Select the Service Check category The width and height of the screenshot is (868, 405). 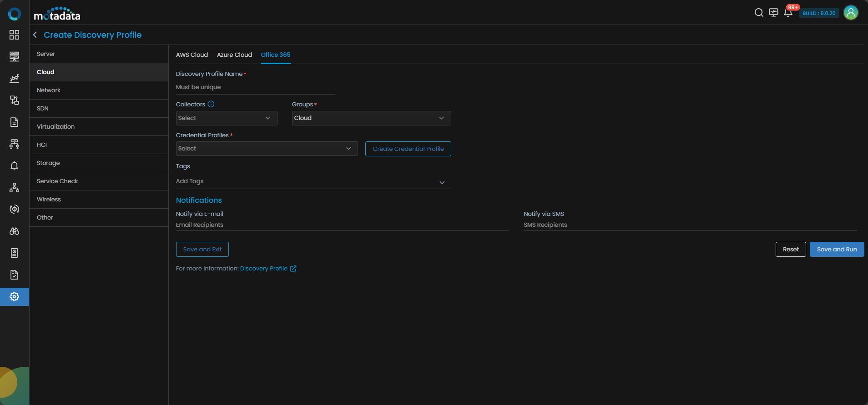click(99, 181)
